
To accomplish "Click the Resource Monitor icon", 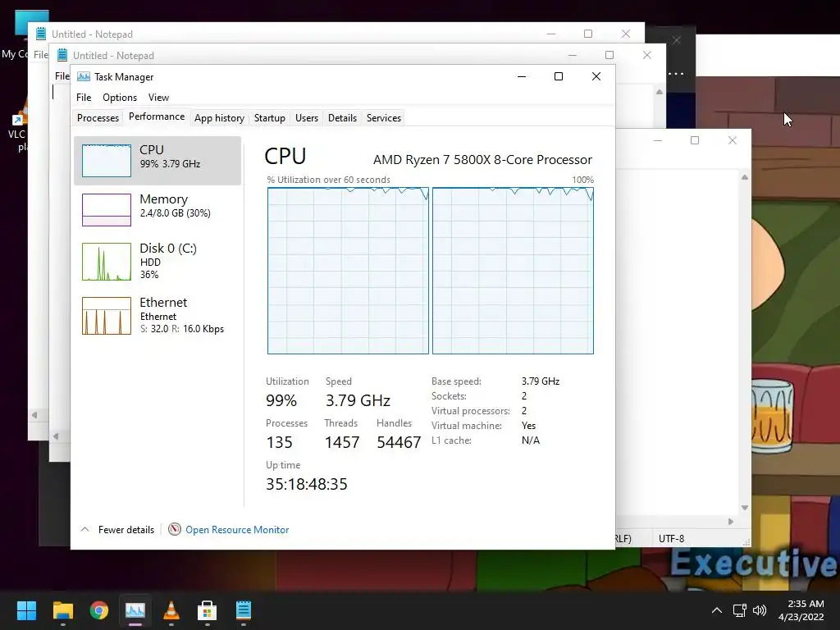I will (x=174, y=529).
